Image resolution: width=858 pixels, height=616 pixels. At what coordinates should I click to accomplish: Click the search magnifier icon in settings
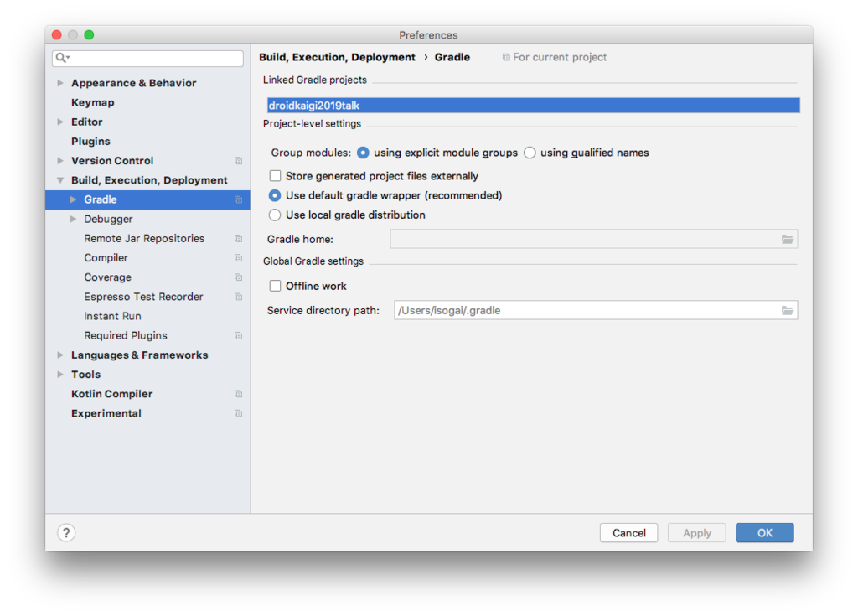click(62, 58)
